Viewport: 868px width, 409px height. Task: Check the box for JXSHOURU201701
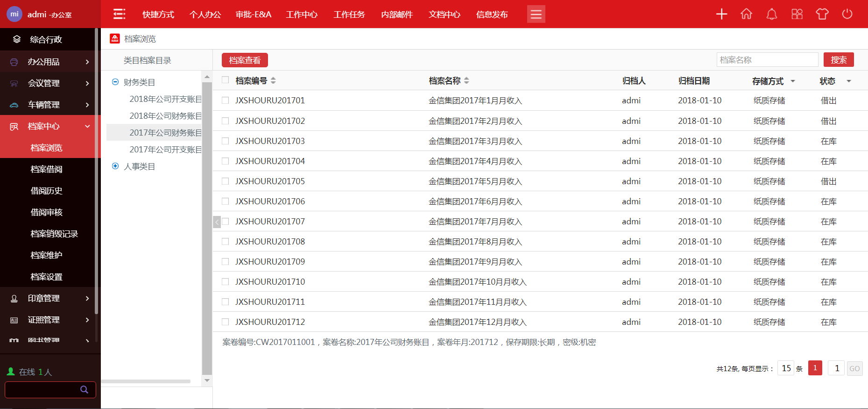point(226,100)
